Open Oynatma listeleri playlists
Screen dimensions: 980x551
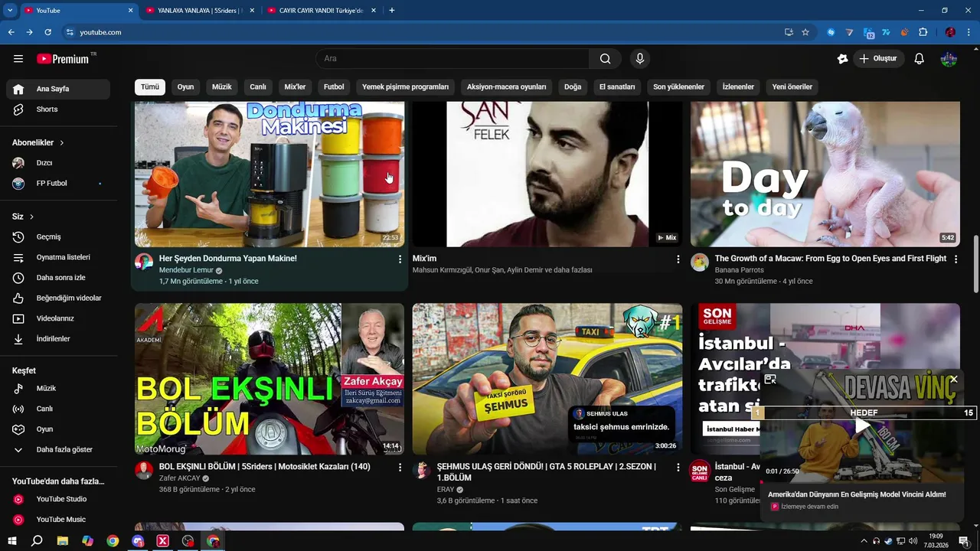pyautogui.click(x=58, y=258)
